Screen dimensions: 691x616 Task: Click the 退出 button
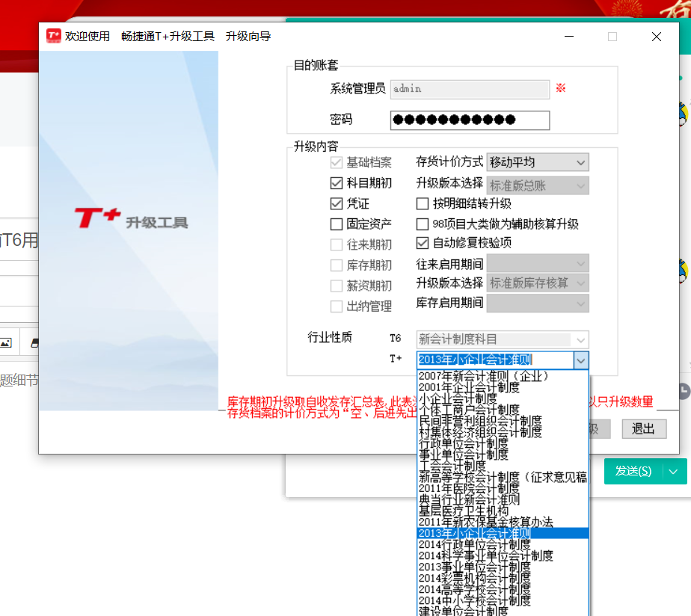click(644, 428)
